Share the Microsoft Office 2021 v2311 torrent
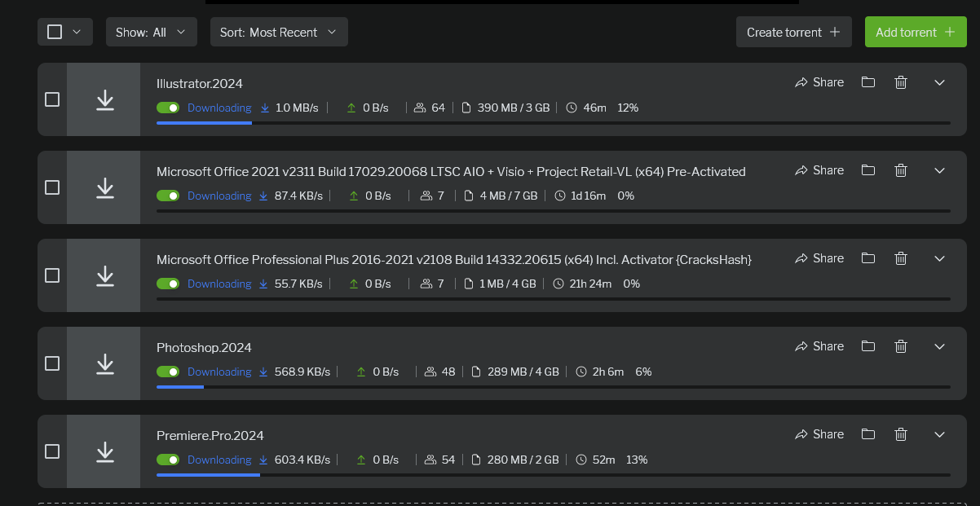 coord(819,170)
